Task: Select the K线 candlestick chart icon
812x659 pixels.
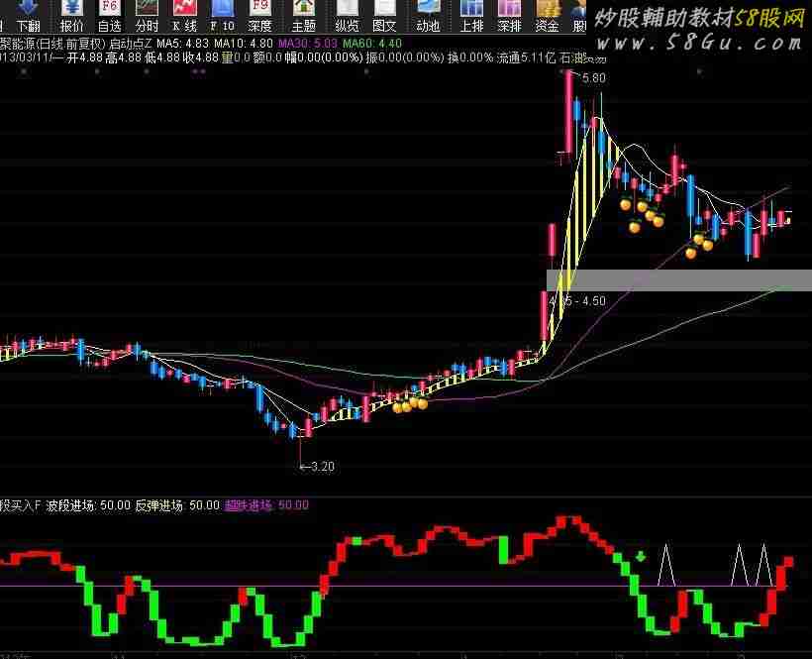Action: [x=185, y=16]
